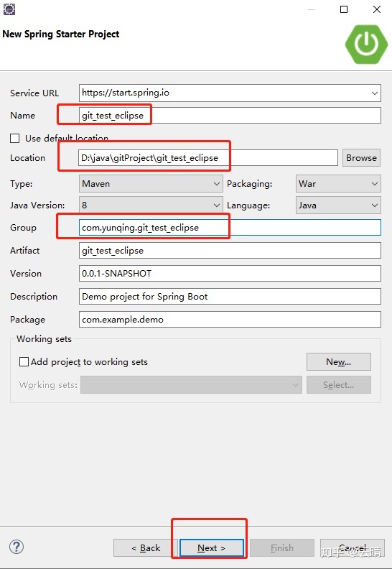Image resolution: width=392 pixels, height=569 pixels.
Task: Click the New... working set button
Action: point(339,362)
